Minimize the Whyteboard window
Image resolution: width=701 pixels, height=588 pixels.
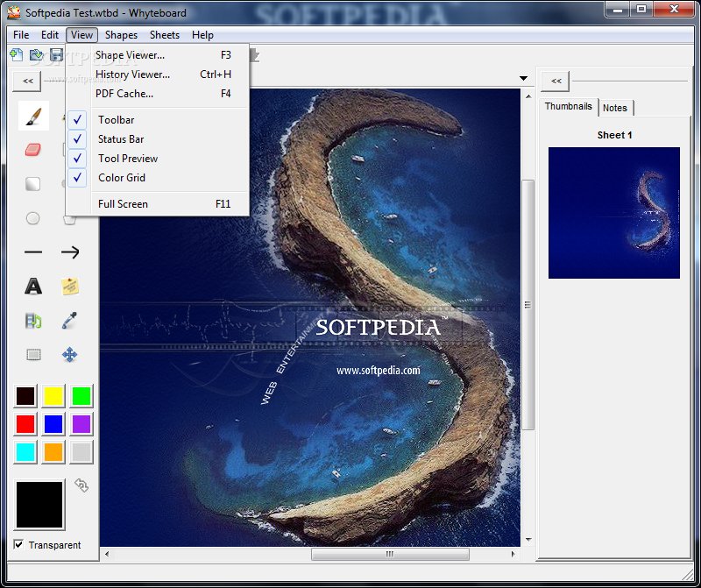(x=619, y=10)
